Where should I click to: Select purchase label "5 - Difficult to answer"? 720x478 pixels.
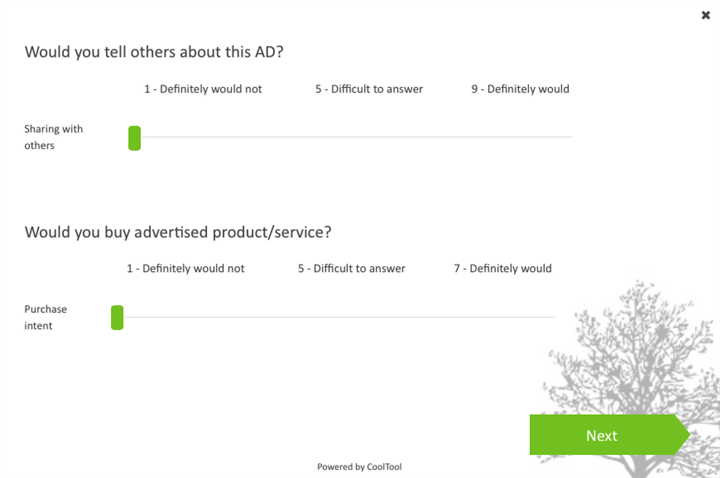click(351, 268)
